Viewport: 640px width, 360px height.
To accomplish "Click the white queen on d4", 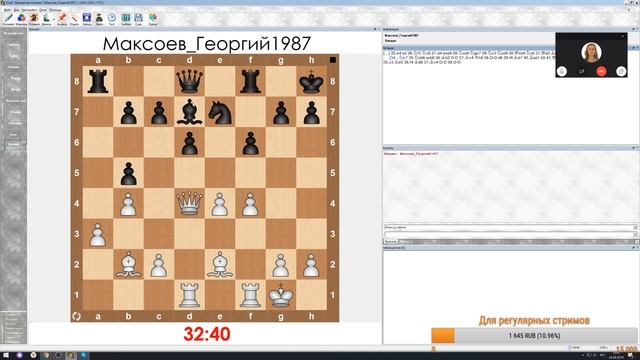I will tap(189, 203).
